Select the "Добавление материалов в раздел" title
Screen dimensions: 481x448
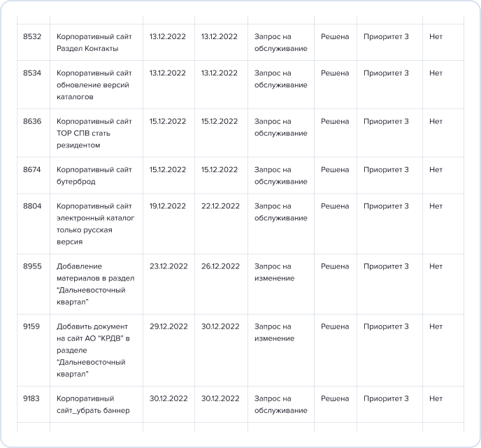pyautogui.click(x=94, y=278)
